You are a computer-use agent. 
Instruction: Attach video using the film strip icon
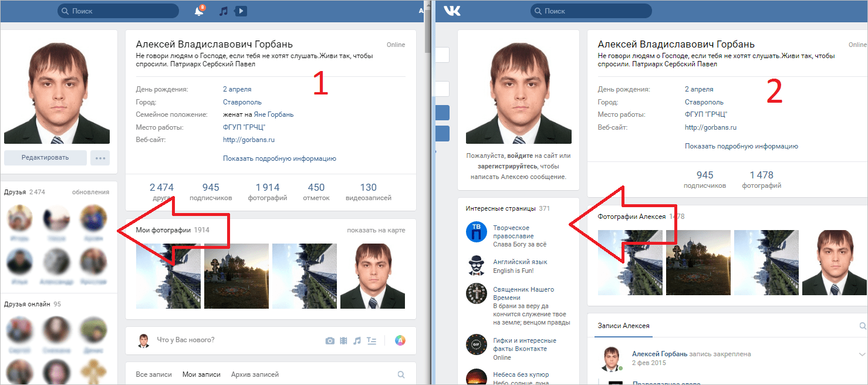pyautogui.click(x=343, y=340)
